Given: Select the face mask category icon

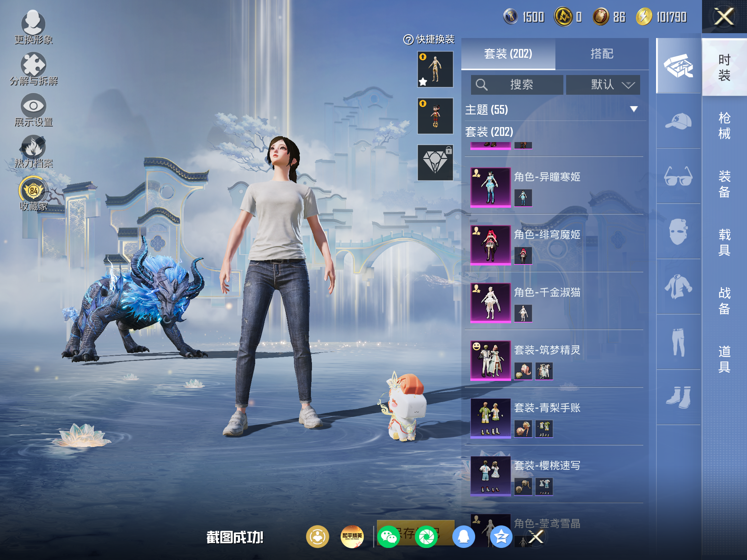Looking at the screenshot, I should pos(678,231).
